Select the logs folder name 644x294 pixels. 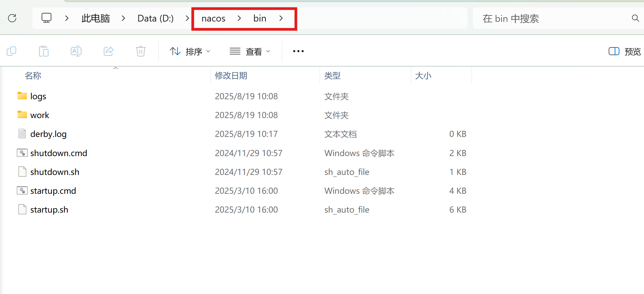point(38,96)
